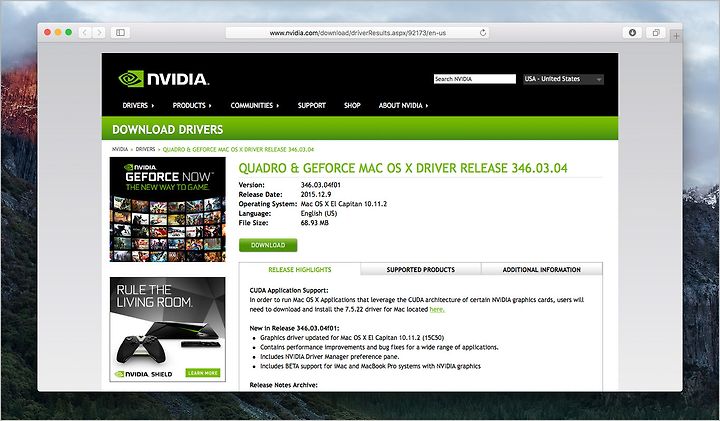
Task: Open the GeForce NOW ad banner
Action: pos(168,209)
